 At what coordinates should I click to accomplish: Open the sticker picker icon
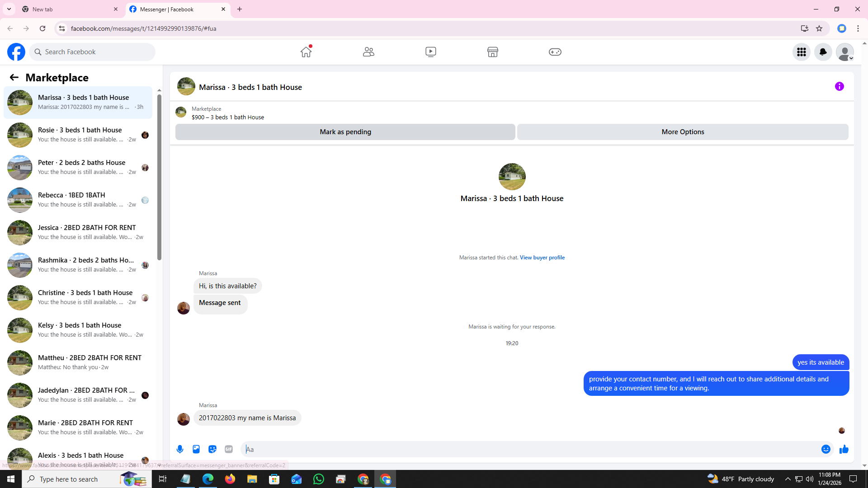tap(212, 449)
